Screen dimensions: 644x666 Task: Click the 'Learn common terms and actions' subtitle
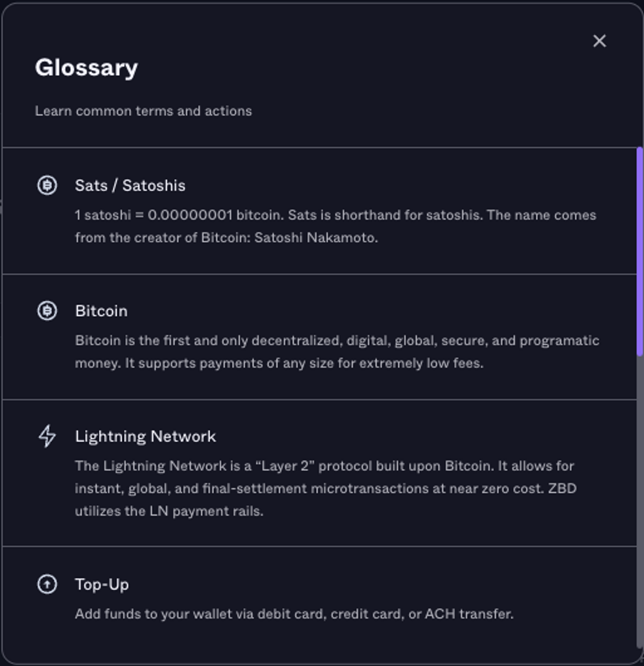(144, 111)
